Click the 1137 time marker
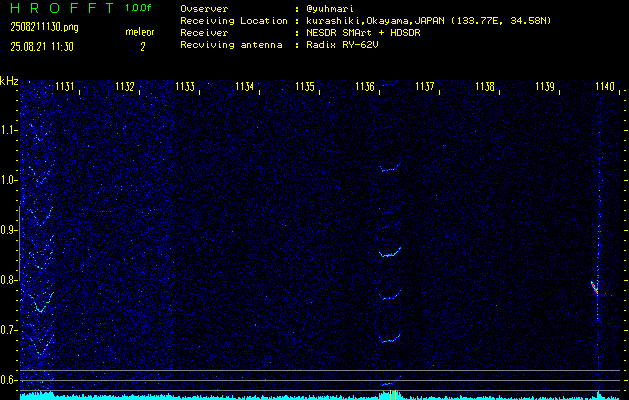The width and height of the screenshot is (629, 400). coord(424,86)
